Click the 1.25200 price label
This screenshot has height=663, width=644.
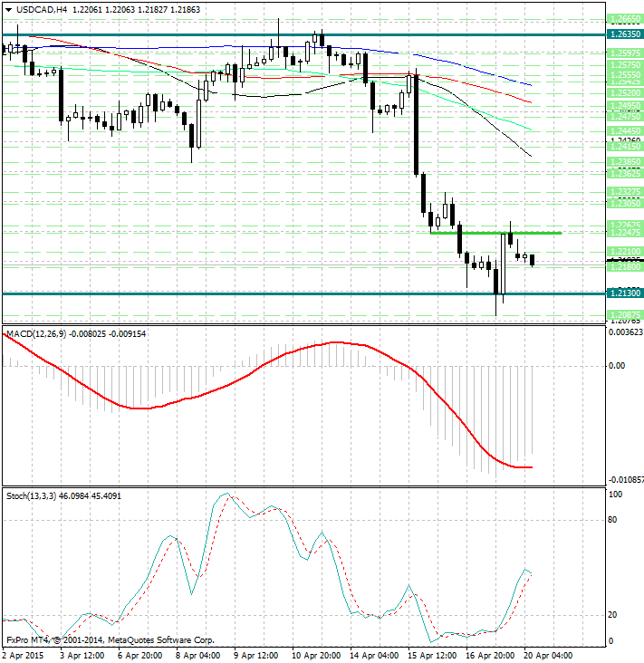pyautogui.click(x=625, y=93)
